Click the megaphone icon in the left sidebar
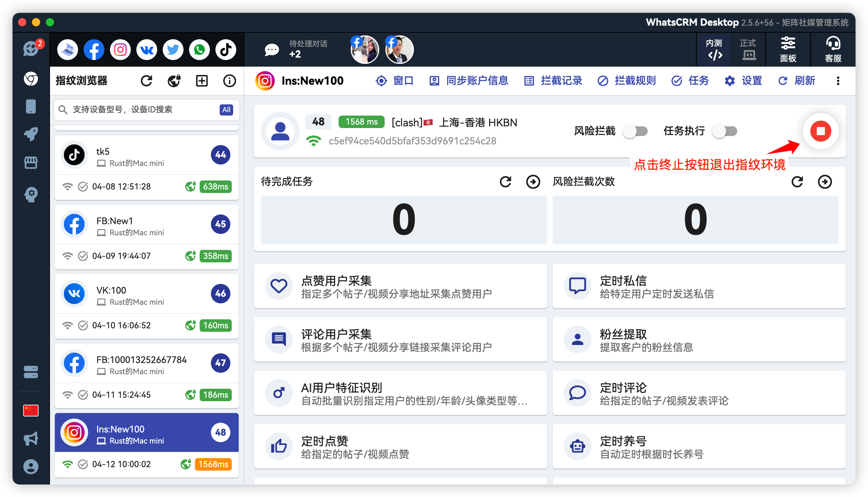 pyautogui.click(x=31, y=438)
